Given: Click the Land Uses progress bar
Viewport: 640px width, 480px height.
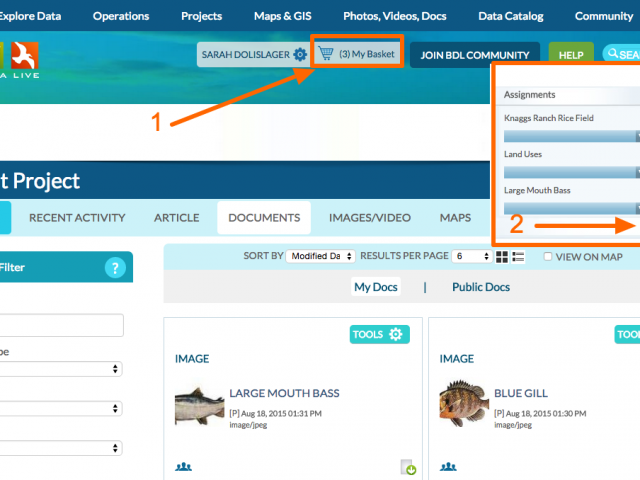Looking at the screenshot, I should click(x=571, y=172).
